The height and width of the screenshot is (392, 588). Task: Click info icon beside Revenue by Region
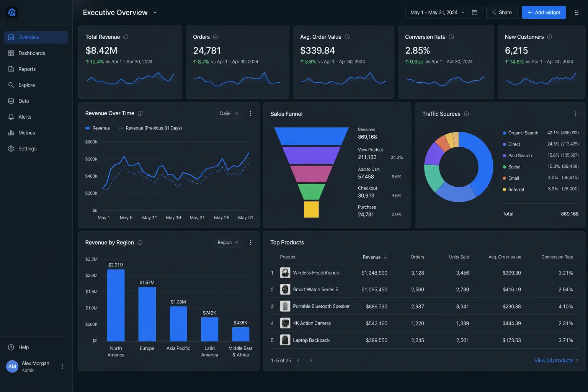[140, 243]
